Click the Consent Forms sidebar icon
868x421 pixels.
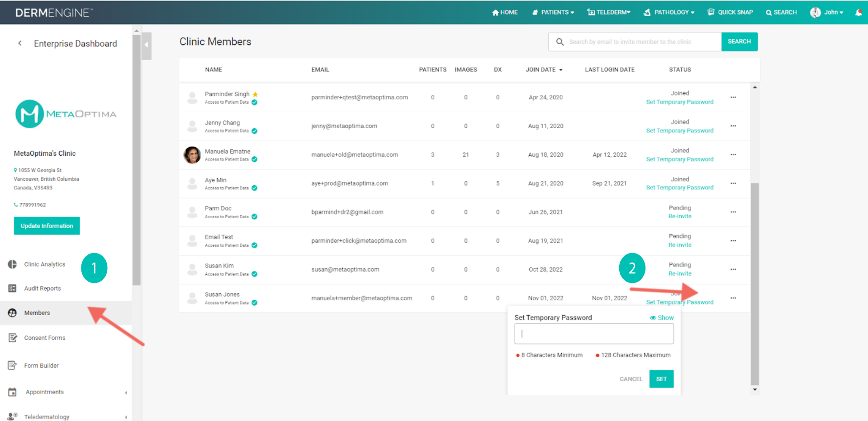coord(12,338)
